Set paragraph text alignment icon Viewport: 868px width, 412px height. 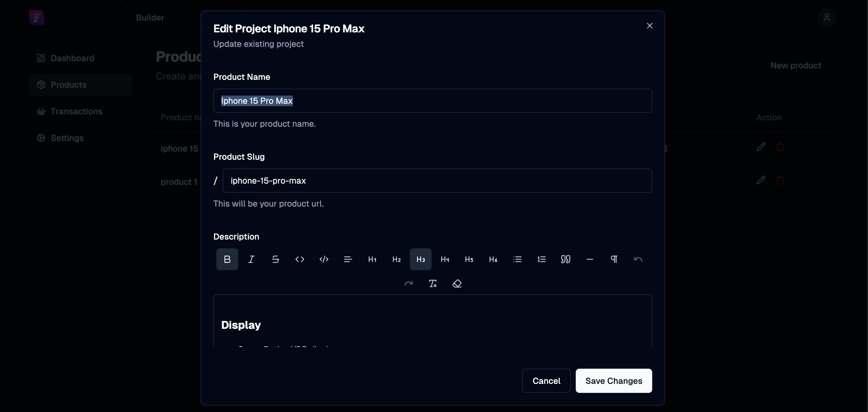point(348,259)
